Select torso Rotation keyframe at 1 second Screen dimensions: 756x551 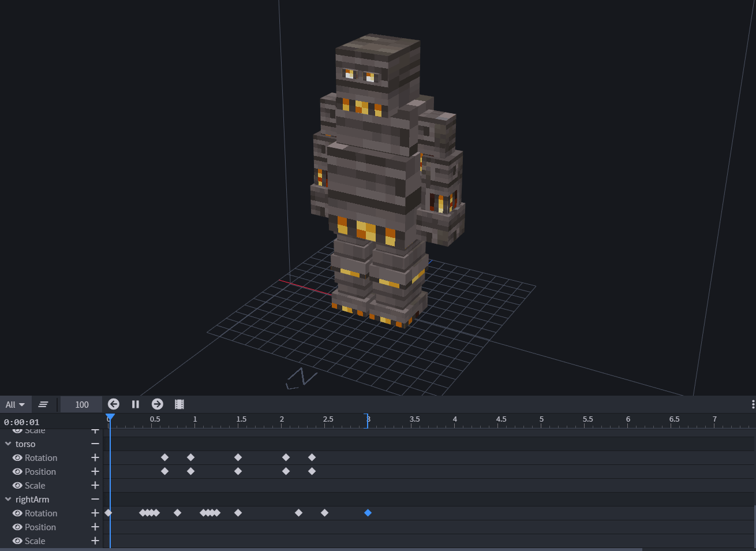[x=191, y=457]
